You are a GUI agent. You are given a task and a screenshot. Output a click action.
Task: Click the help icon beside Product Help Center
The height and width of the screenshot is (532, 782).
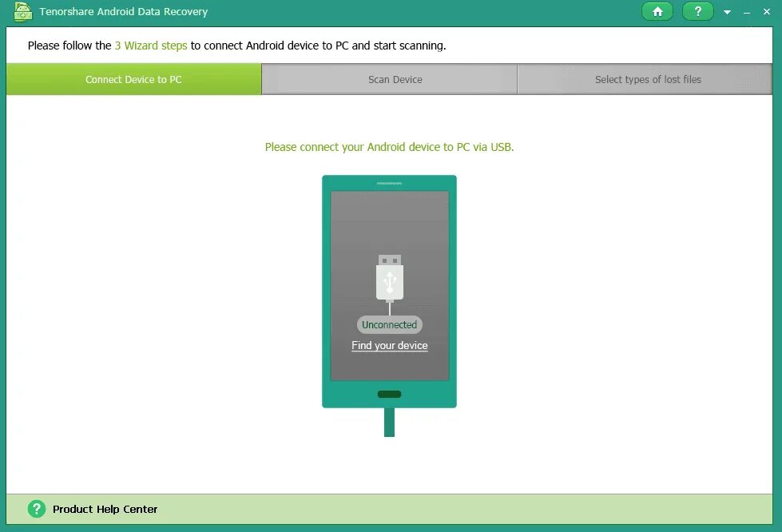tap(35, 509)
